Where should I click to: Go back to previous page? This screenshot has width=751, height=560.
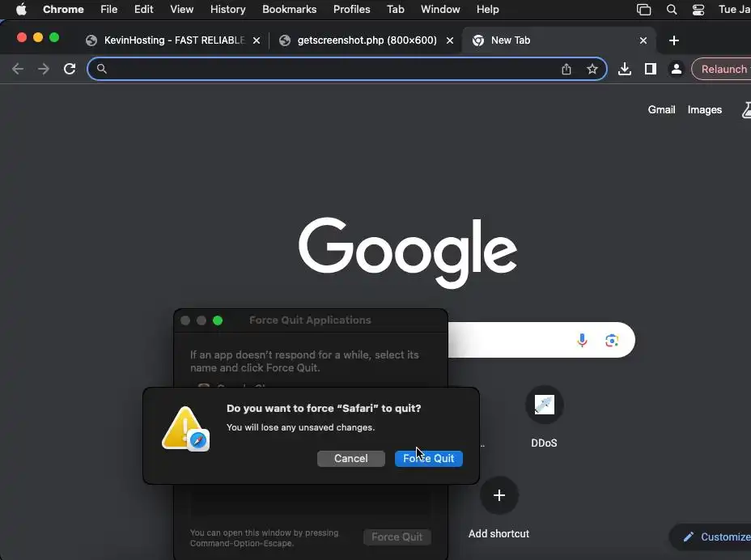(18, 69)
